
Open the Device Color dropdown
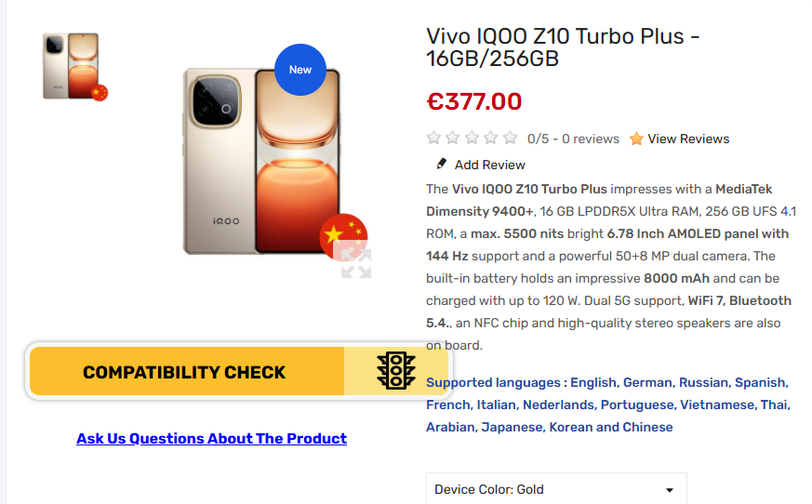click(x=555, y=489)
